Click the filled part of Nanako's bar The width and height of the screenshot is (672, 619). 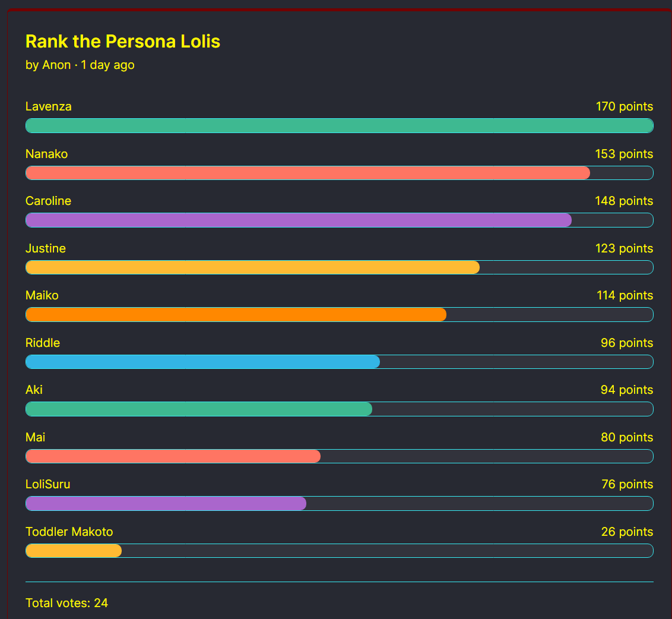pos(308,173)
